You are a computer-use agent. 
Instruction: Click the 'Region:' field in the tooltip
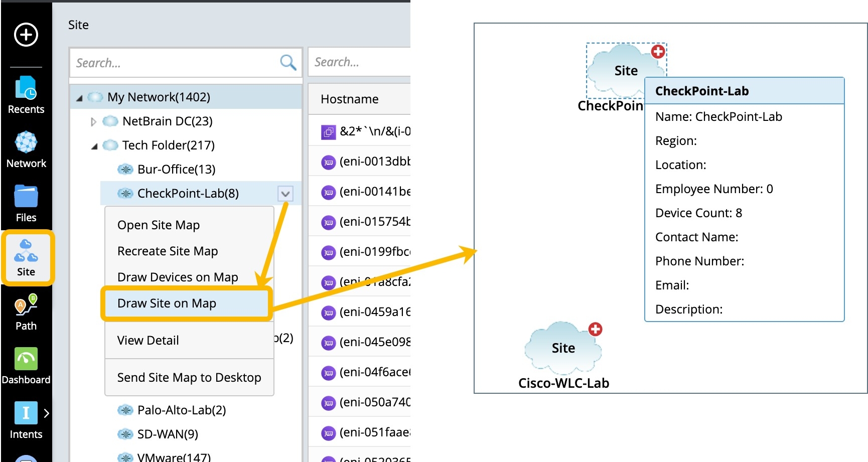tap(676, 140)
